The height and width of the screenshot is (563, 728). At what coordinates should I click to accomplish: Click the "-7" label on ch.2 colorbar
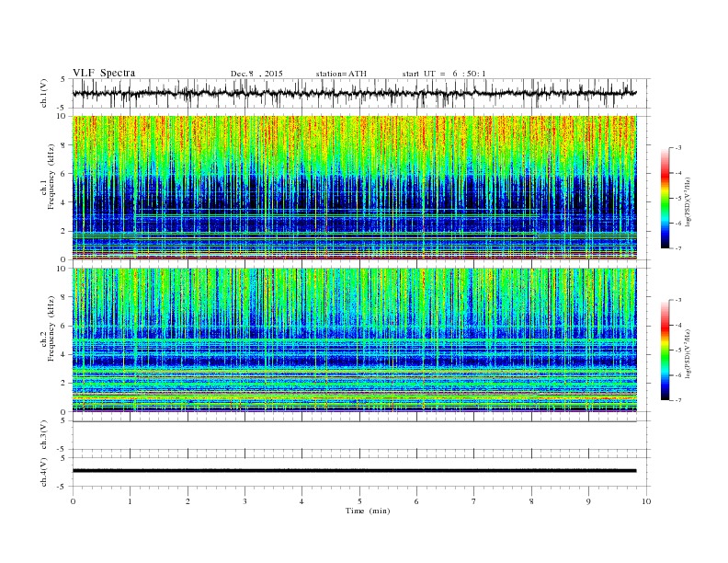678,400
